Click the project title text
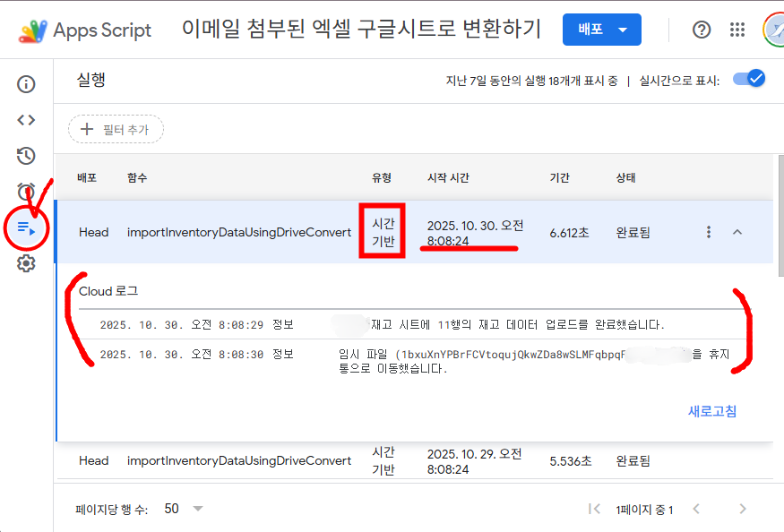 pyautogui.click(x=361, y=30)
